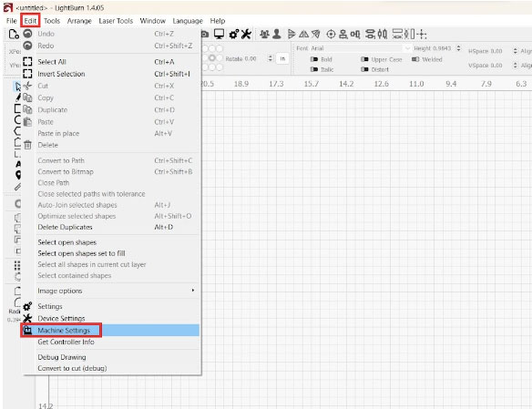Open the Laser Tools menu
The width and height of the screenshot is (532, 409).
(x=116, y=21)
